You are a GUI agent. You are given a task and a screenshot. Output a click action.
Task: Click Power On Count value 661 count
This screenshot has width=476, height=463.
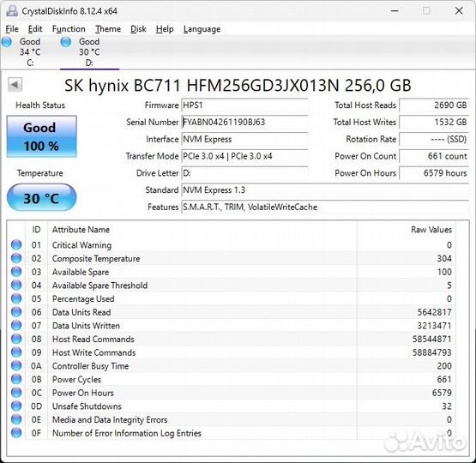tap(434, 156)
